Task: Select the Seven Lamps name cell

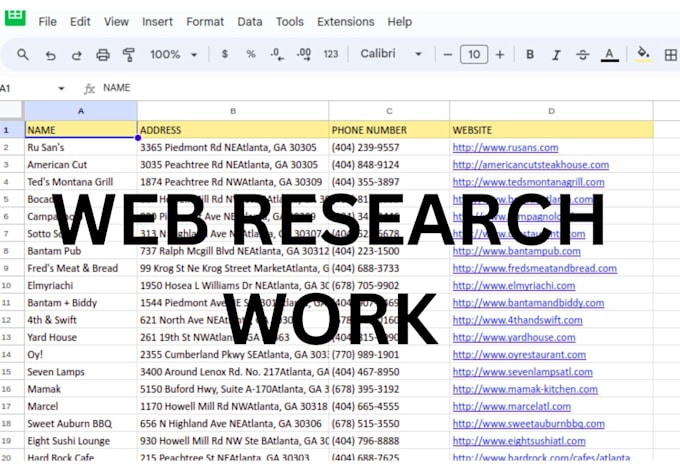Action: 81,372
